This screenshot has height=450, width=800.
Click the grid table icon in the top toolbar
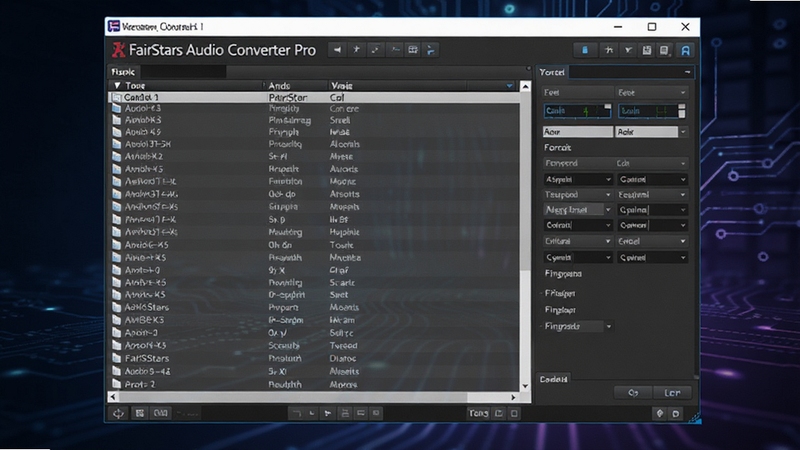[x=413, y=50]
